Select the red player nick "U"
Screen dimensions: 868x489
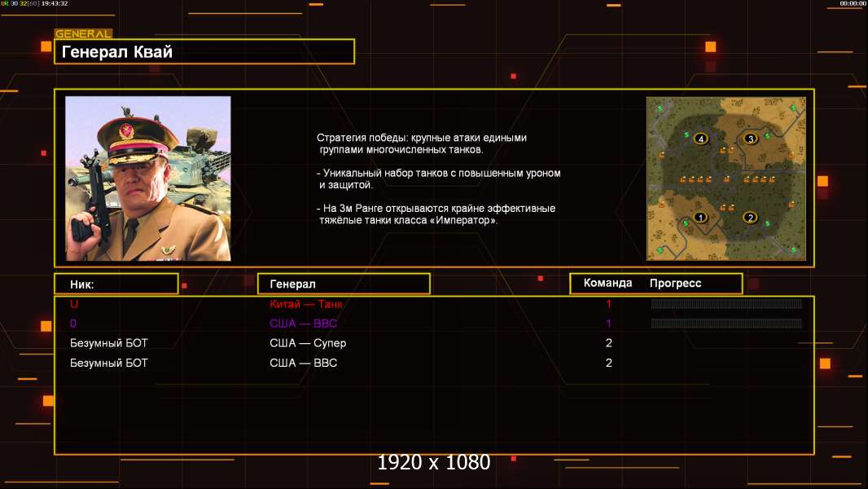click(x=73, y=303)
